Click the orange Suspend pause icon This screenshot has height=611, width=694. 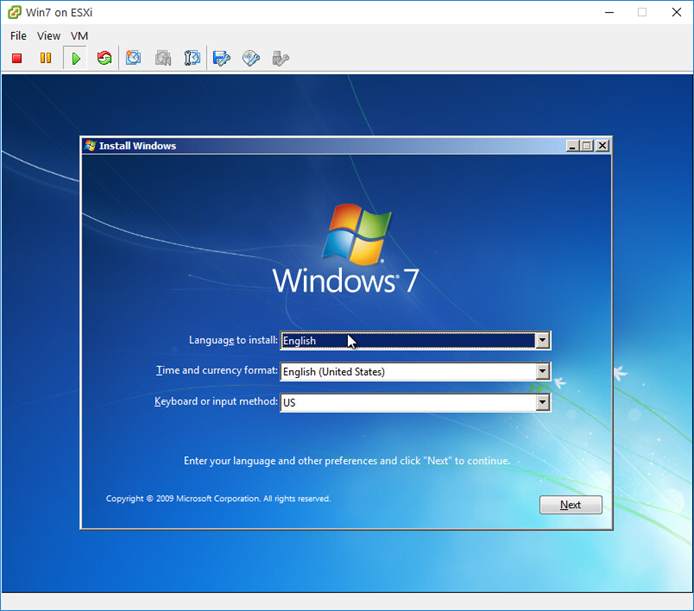click(x=46, y=58)
